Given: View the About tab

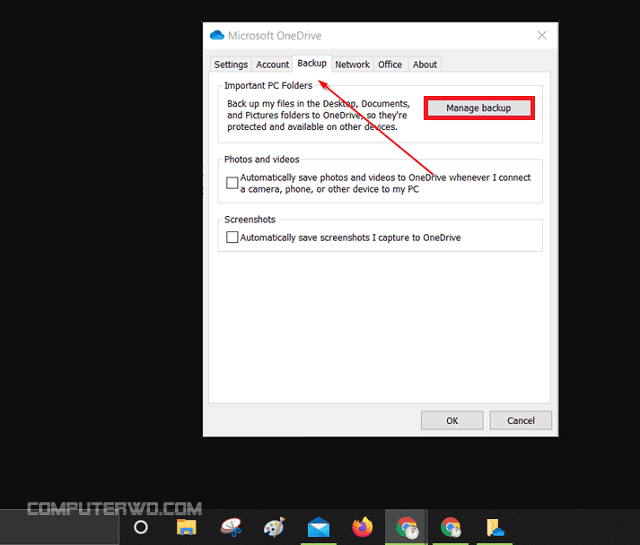Looking at the screenshot, I should pyautogui.click(x=424, y=65).
